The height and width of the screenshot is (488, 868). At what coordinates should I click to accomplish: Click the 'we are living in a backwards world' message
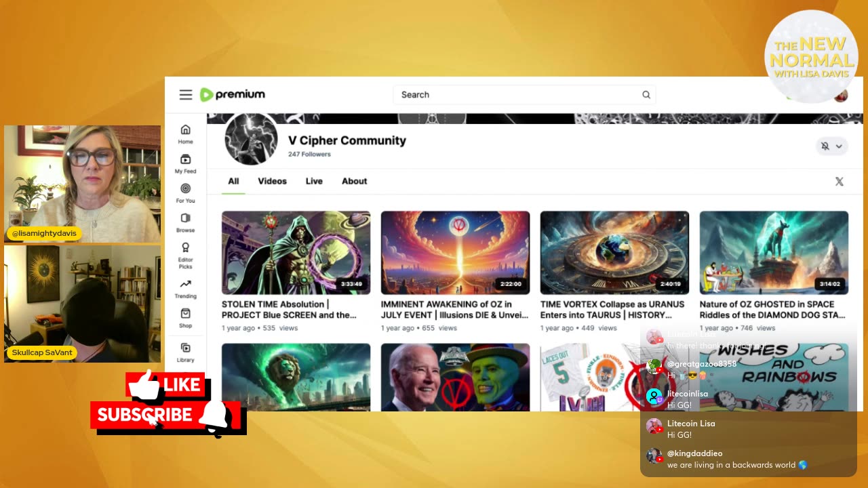pos(737,465)
